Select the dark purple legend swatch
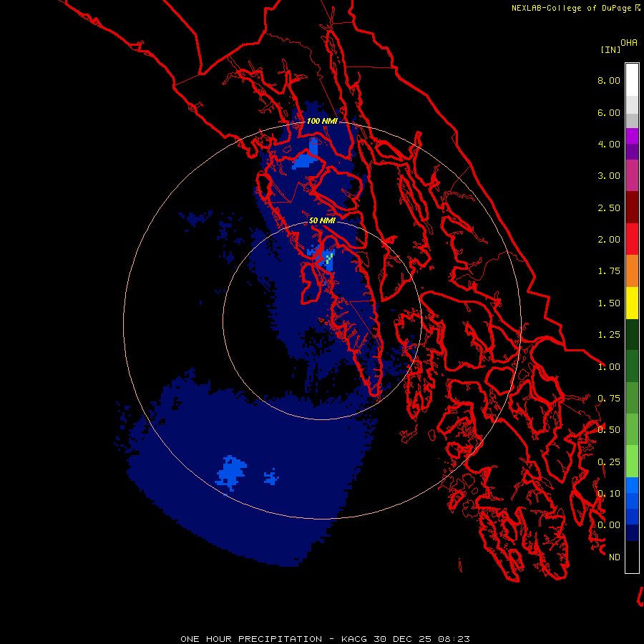Screen dimensions: 644x644 632,152
